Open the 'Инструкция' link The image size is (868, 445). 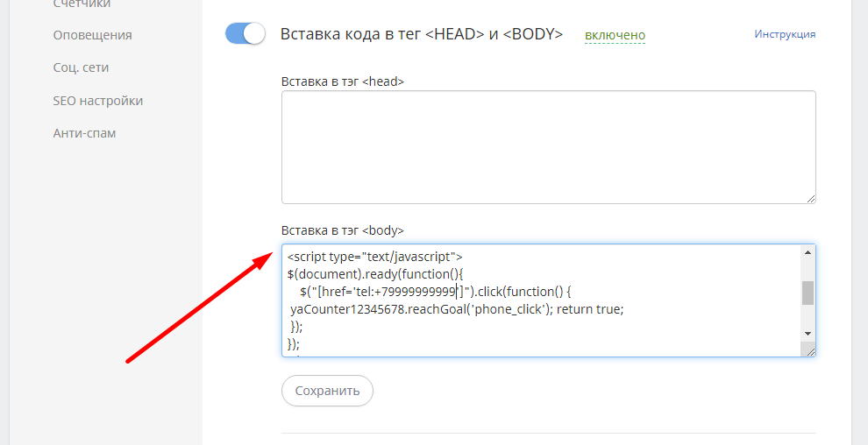(x=785, y=34)
